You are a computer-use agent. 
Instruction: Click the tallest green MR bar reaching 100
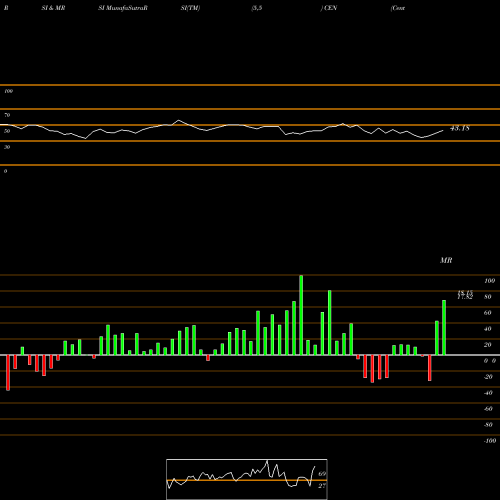point(301,315)
